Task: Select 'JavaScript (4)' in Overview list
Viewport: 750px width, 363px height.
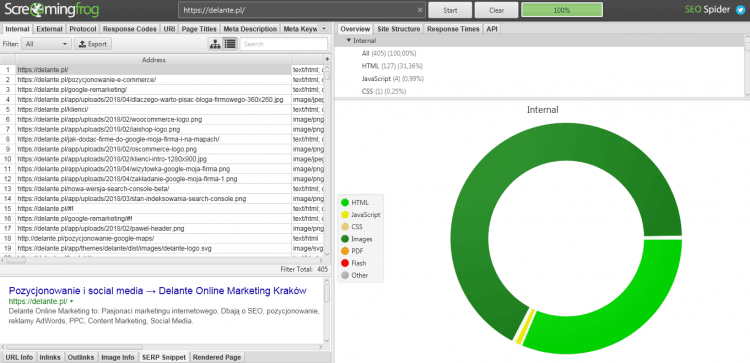Action: (393, 78)
